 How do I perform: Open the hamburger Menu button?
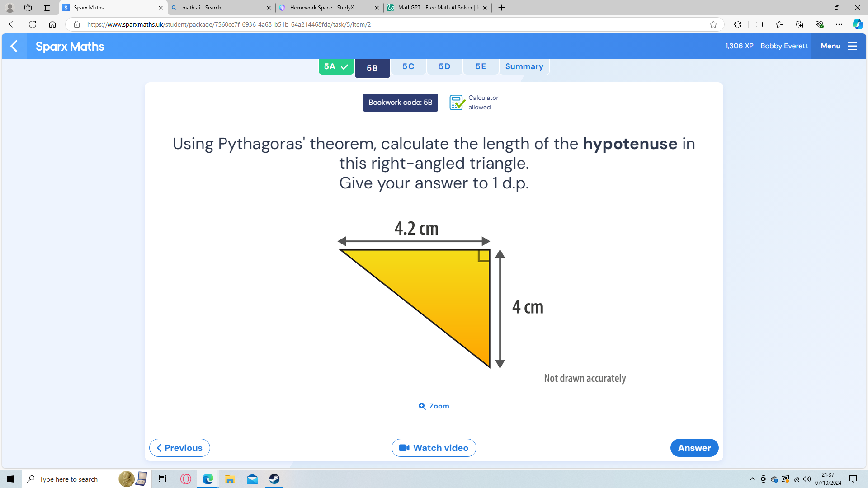pyautogui.click(x=839, y=46)
